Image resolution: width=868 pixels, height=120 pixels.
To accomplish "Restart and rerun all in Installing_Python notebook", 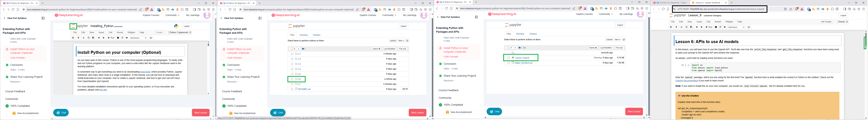I will (127, 38).
